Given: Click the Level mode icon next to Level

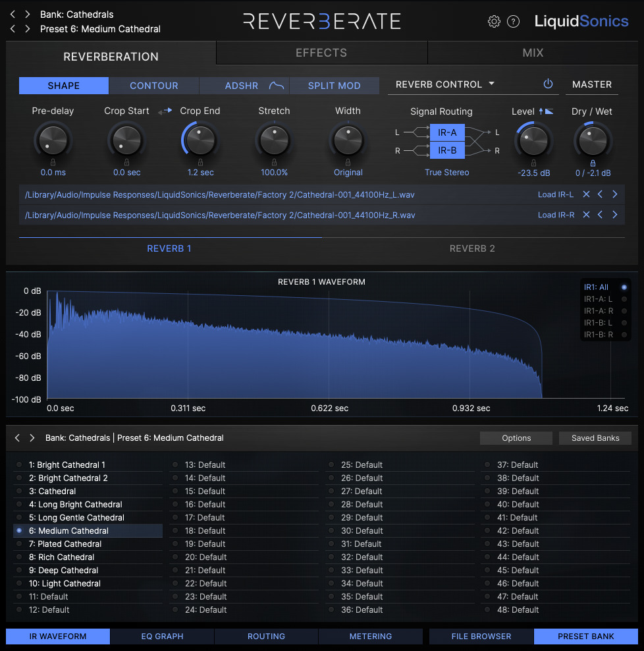Looking at the screenshot, I should [x=546, y=111].
